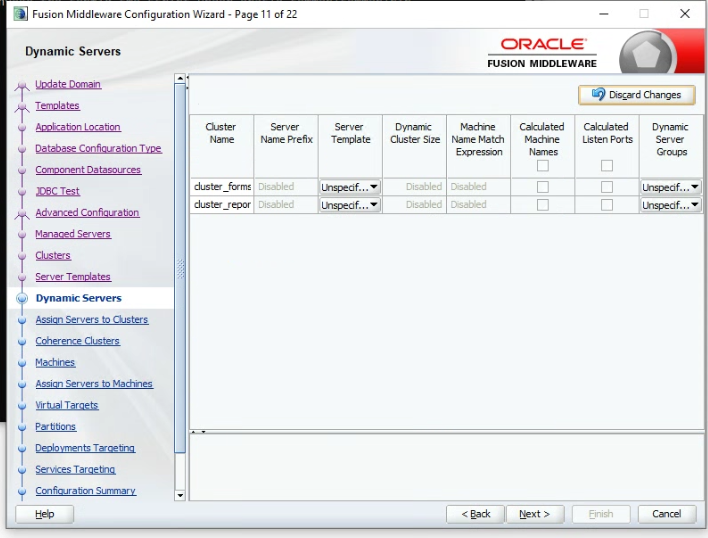708x538 pixels.
Task: Open Server Template dropdown for cluster_repor row
Action: 350,205
